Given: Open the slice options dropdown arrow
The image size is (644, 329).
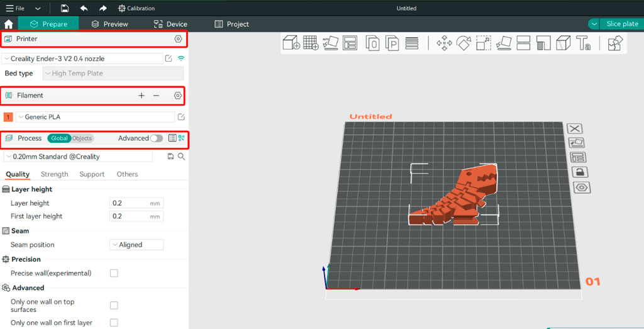Looking at the screenshot, I should 594,24.
